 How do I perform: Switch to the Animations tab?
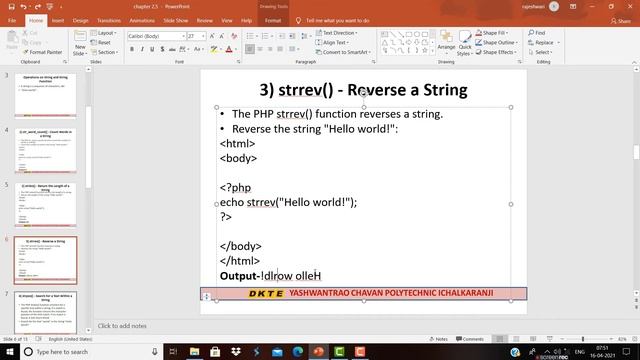(142, 20)
